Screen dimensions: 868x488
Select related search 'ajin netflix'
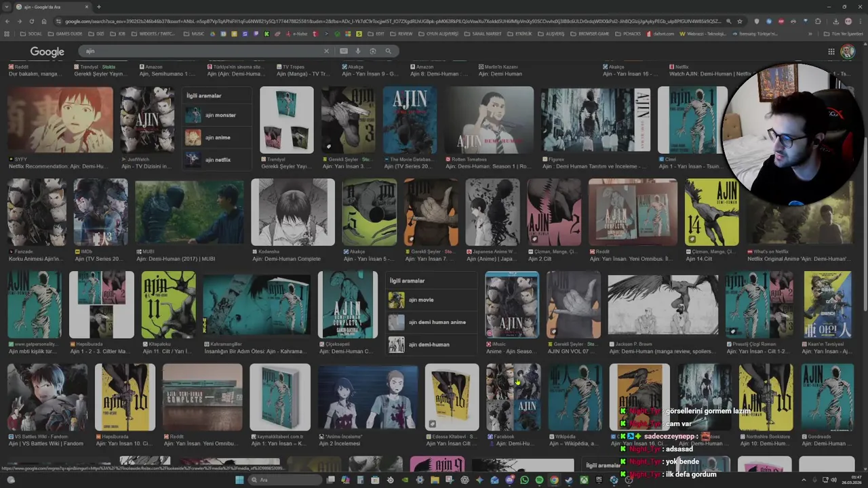coord(217,160)
